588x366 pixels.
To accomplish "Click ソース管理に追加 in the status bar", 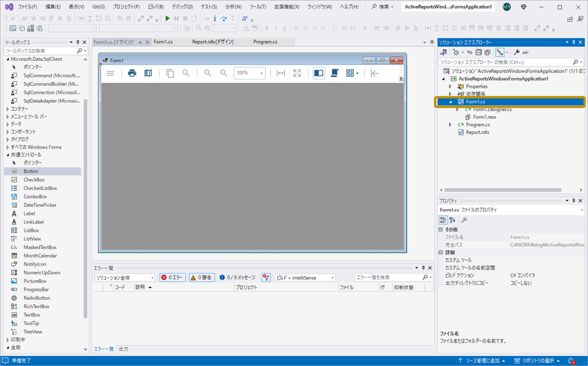I will (482, 361).
